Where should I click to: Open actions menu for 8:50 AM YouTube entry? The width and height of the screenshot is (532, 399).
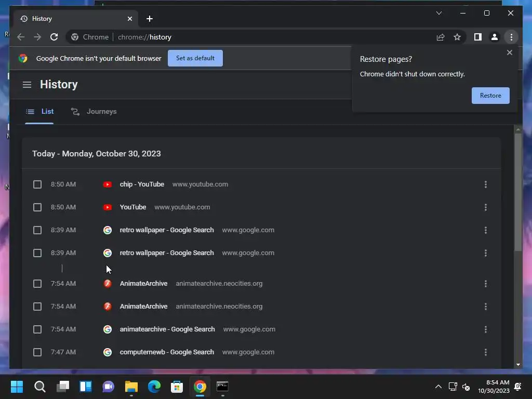486,207
